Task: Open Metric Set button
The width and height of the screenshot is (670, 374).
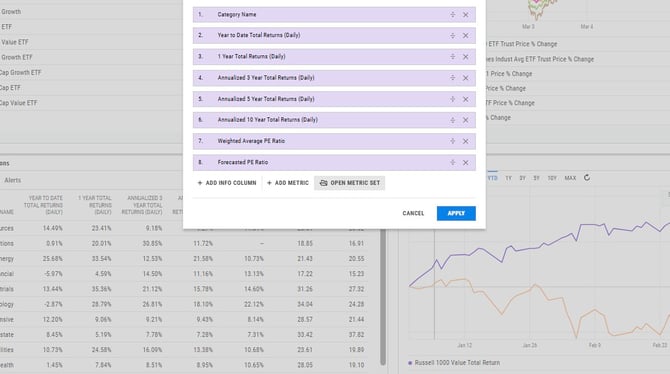Action: pos(350,183)
